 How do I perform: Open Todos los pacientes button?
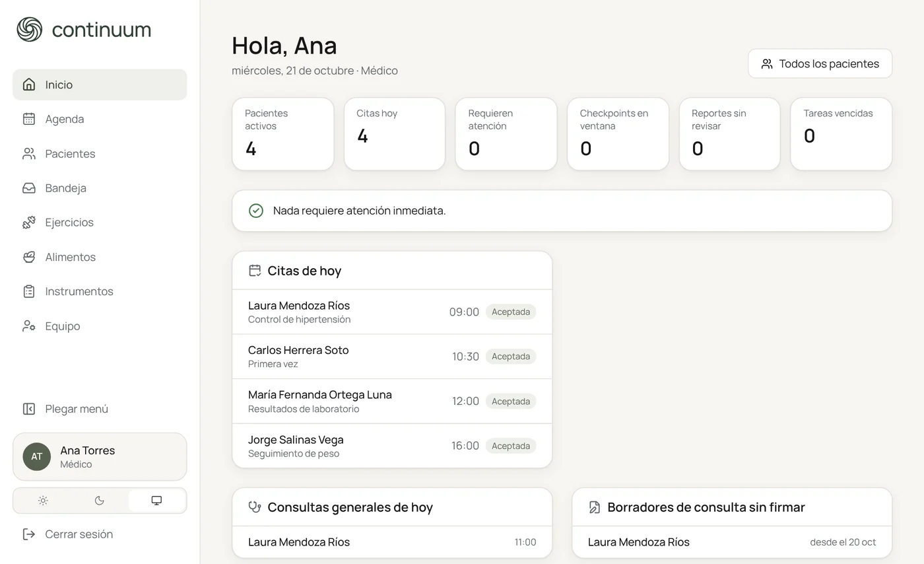820,63
